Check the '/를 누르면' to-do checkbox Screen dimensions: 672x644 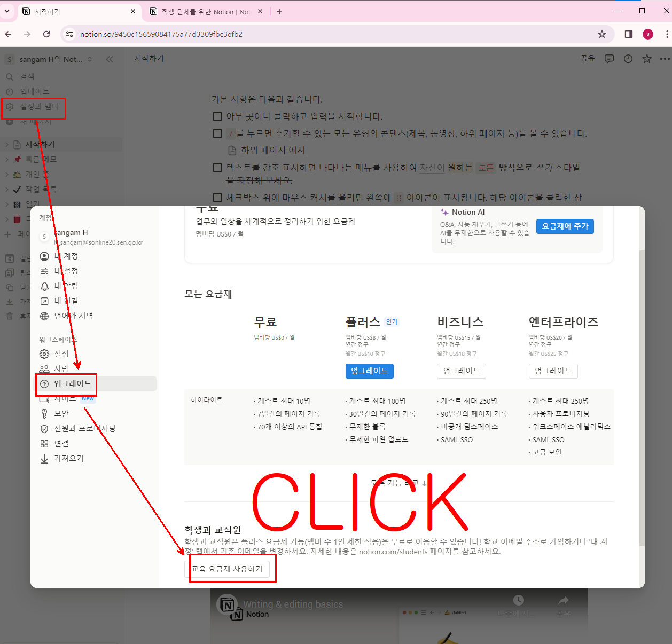(217, 133)
